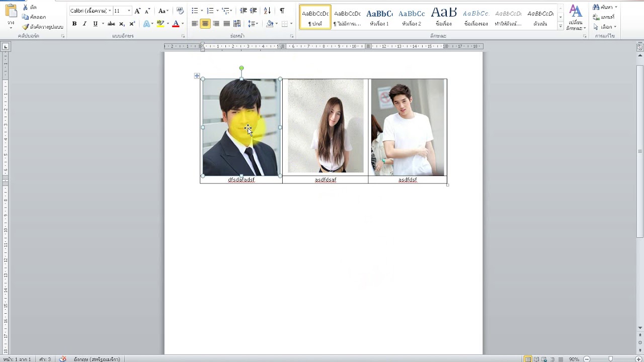Click the Replace (แทนที่) icon
The image size is (644, 362).
[x=596, y=17]
